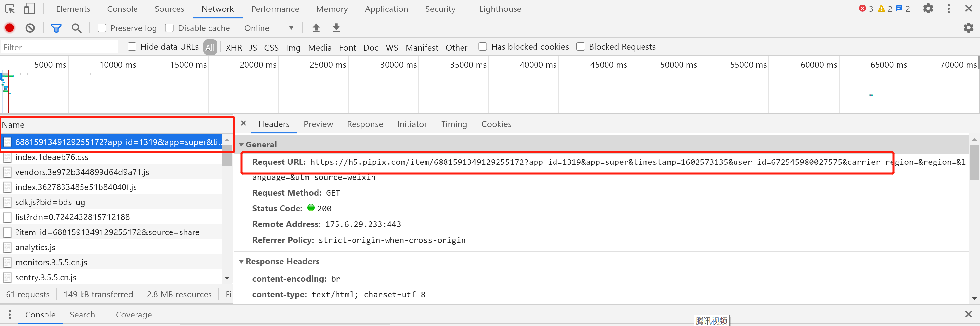Enable the Disable cache checkbox
The width and height of the screenshot is (980, 326).
(169, 28)
